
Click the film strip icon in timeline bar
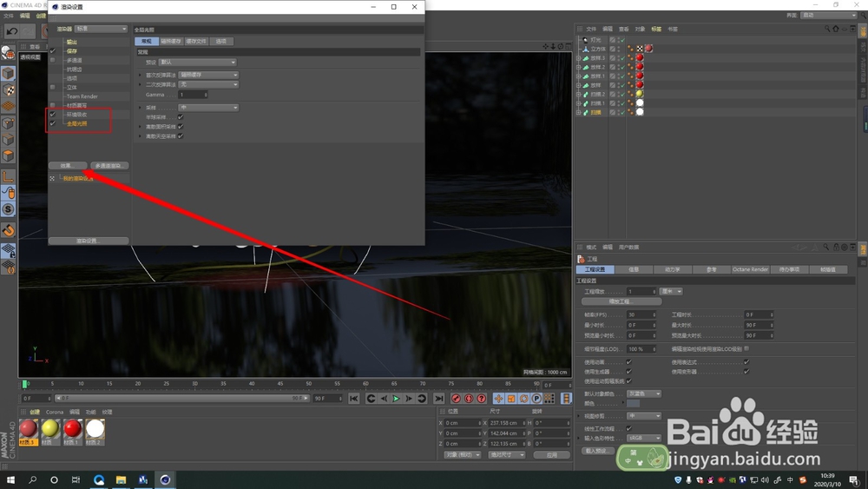click(566, 398)
